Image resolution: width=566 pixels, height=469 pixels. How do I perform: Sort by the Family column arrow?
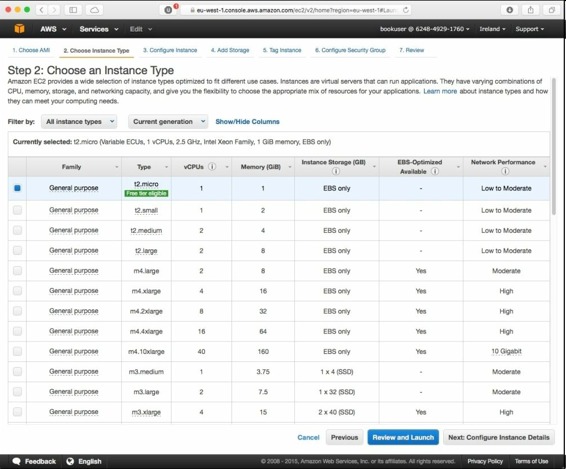coord(117,167)
